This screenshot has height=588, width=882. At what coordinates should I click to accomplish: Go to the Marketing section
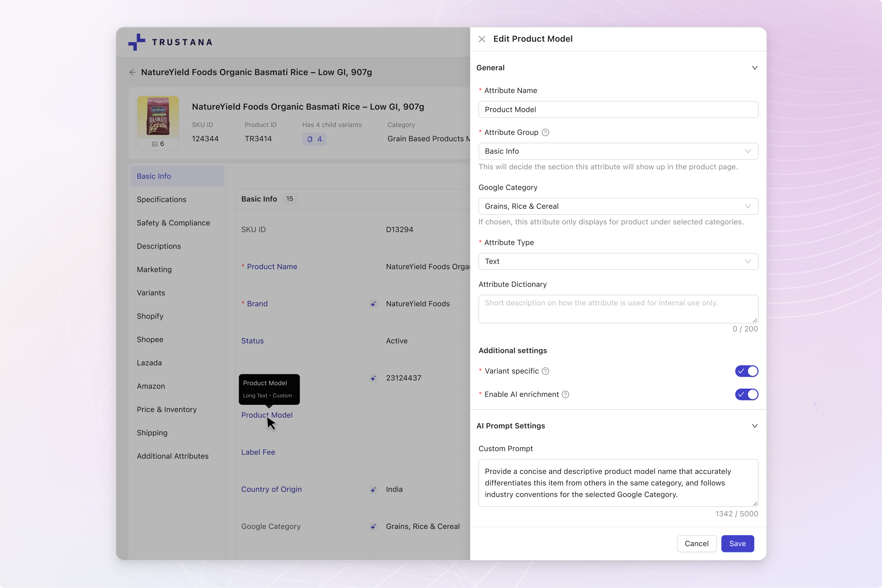(154, 269)
